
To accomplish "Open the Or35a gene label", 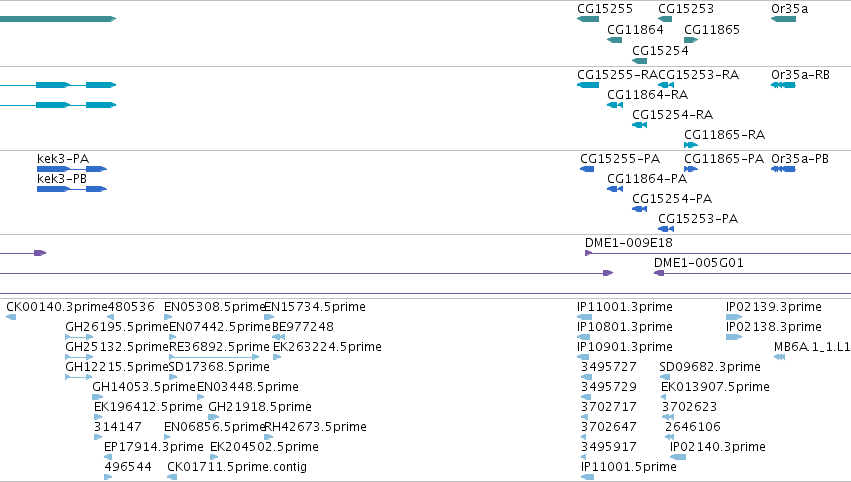I will click(790, 9).
